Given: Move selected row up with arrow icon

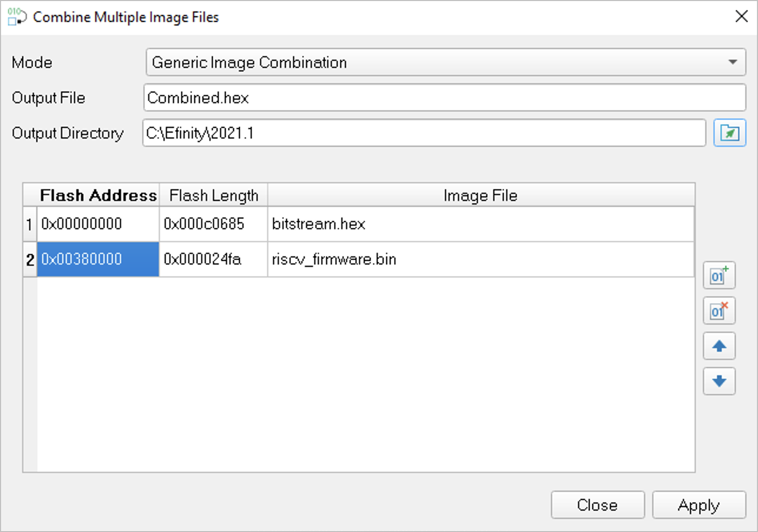Looking at the screenshot, I should (x=719, y=346).
